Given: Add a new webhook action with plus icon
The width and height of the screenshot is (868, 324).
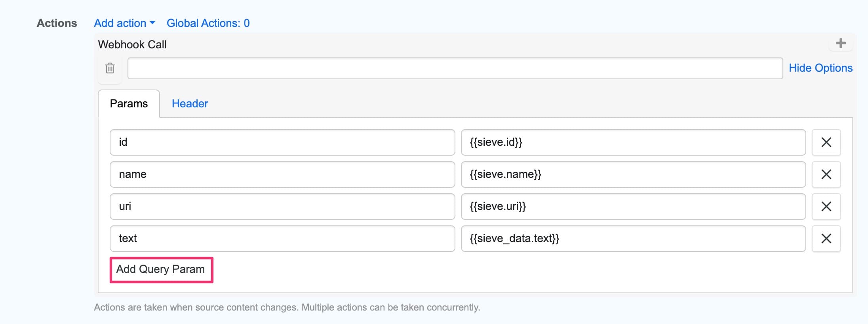Looking at the screenshot, I should 841,44.
